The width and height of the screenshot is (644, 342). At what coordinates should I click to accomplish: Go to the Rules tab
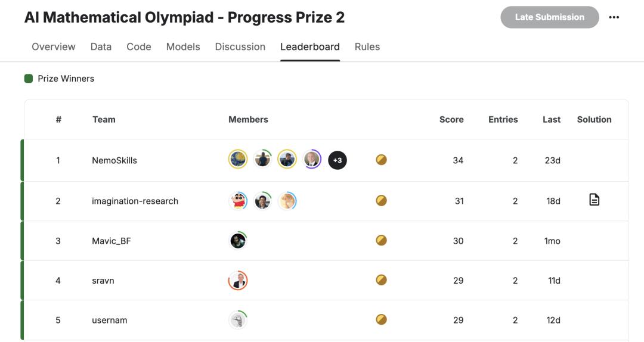tap(367, 46)
